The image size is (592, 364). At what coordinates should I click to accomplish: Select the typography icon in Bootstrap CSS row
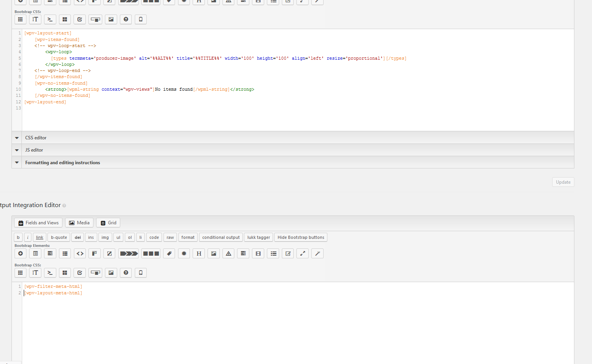(35, 273)
